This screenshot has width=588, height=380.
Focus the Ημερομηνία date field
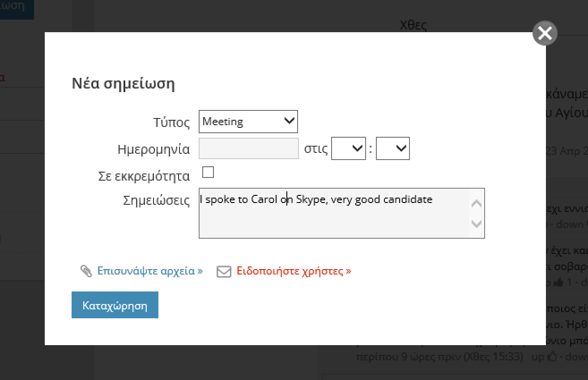[248, 148]
